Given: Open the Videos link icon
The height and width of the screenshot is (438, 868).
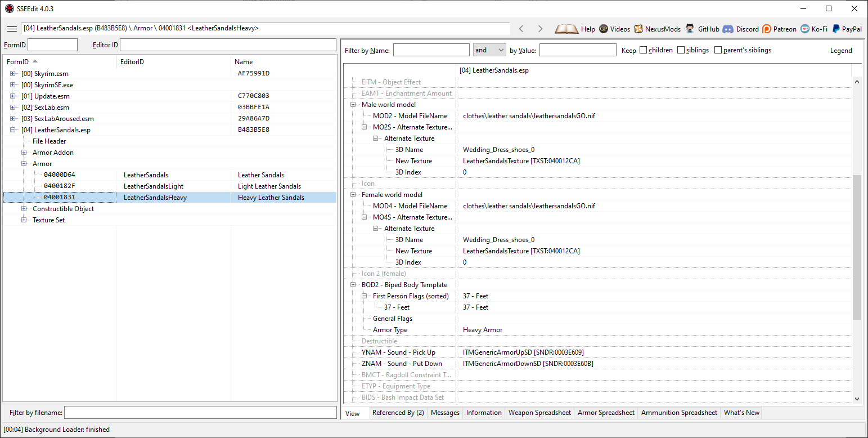Looking at the screenshot, I should pos(604,29).
